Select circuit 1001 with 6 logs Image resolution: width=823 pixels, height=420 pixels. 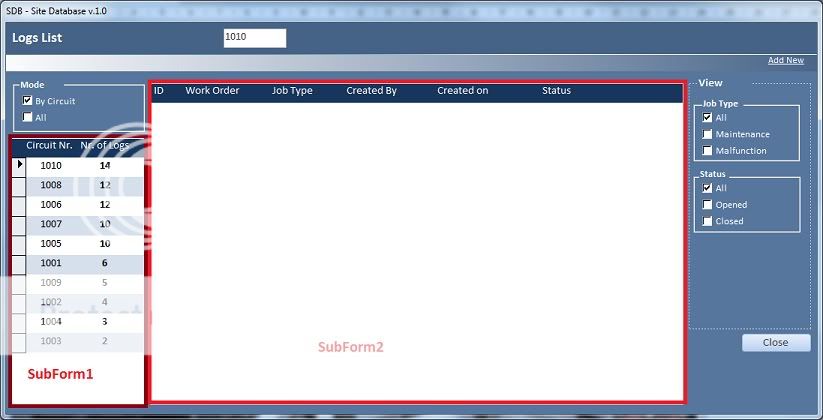point(51,263)
